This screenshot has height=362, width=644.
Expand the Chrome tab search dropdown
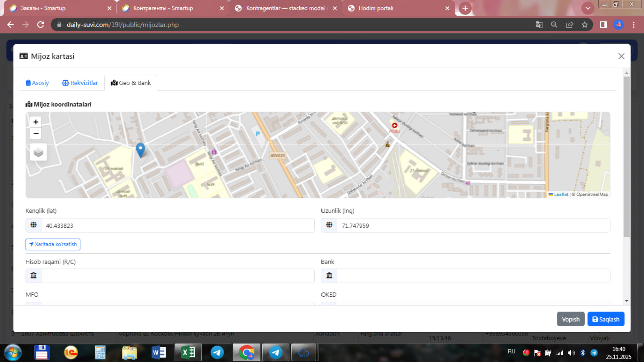tap(587, 8)
